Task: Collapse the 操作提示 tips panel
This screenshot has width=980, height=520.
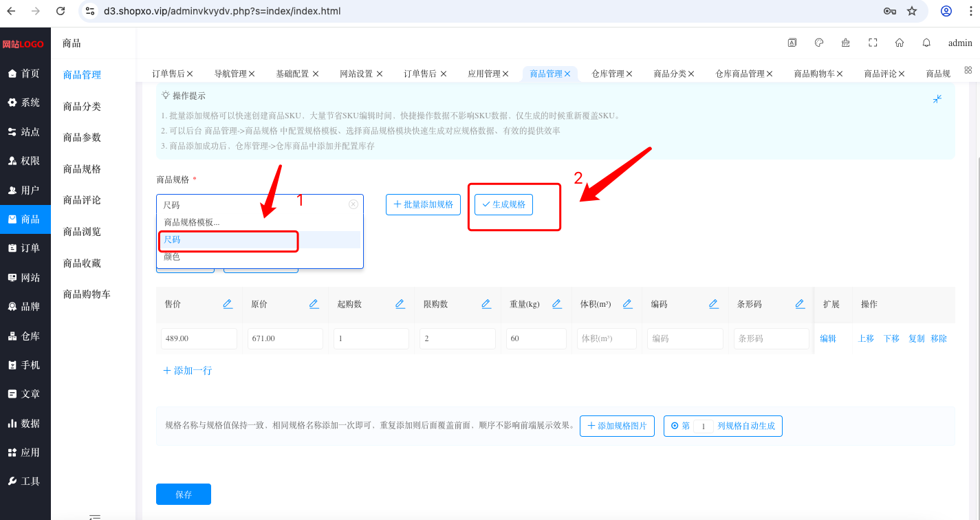Action: tap(937, 99)
